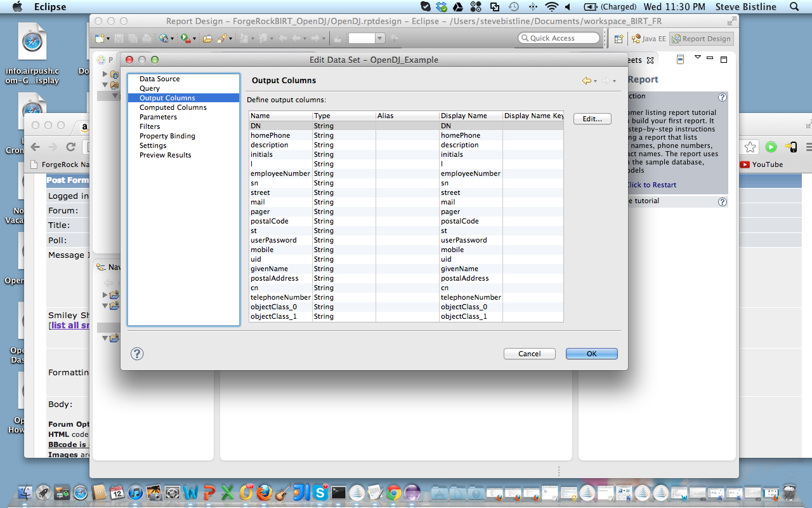The image size is (812, 508).
Task: Click the Eclipse icon in the Dock
Action: click(x=412, y=492)
